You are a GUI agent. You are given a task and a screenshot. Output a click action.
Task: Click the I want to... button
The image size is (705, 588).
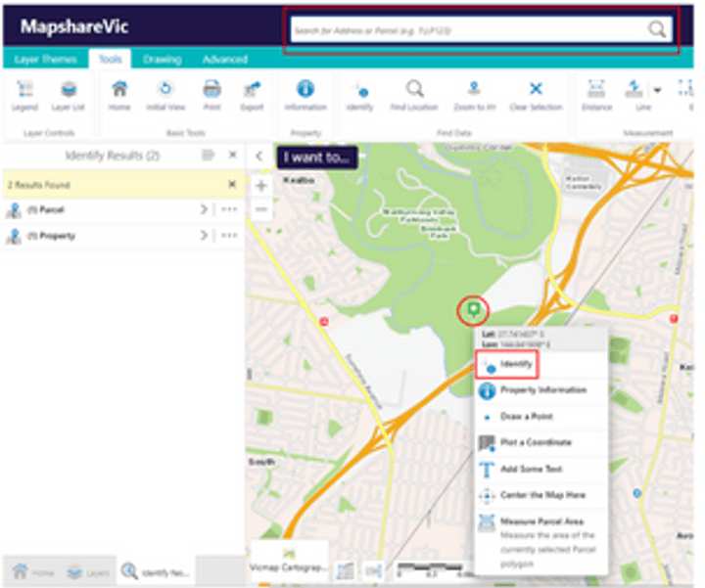315,157
